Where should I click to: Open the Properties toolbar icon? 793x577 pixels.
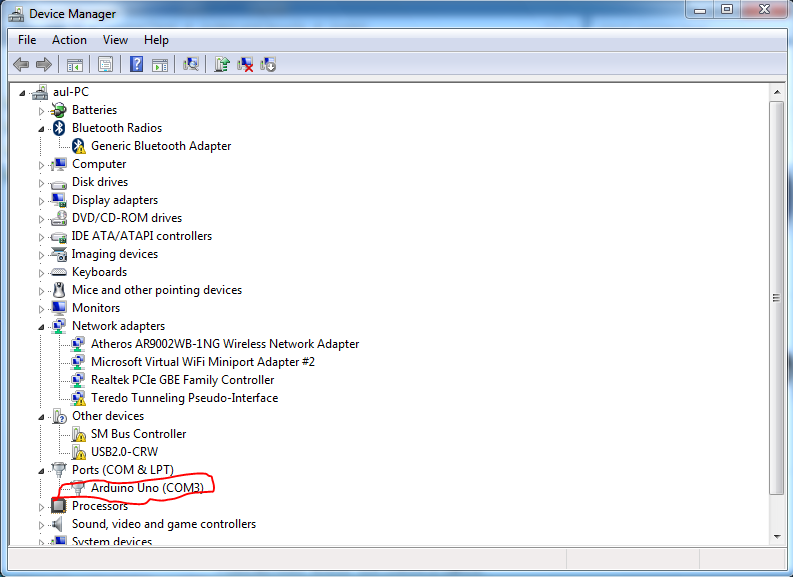(x=105, y=65)
